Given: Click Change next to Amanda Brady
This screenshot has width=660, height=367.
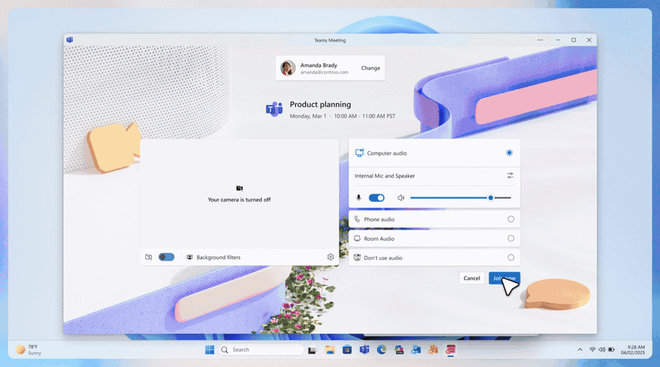Looking at the screenshot, I should point(370,68).
